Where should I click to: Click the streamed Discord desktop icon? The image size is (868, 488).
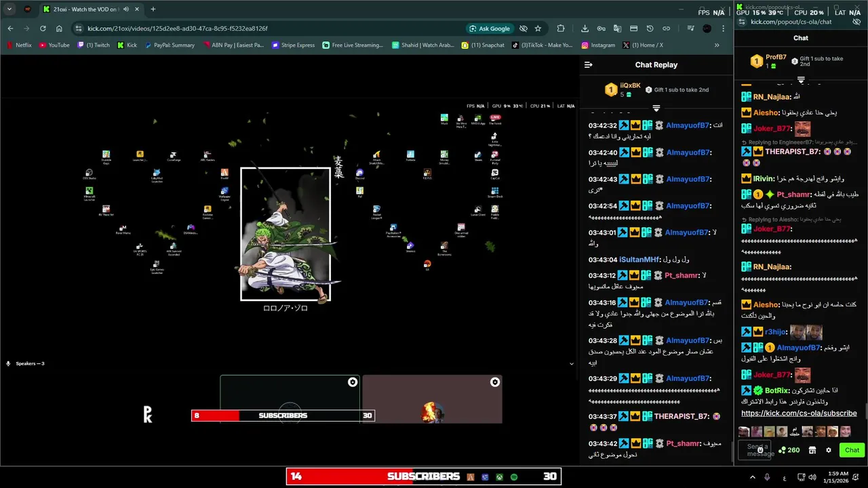point(359,174)
